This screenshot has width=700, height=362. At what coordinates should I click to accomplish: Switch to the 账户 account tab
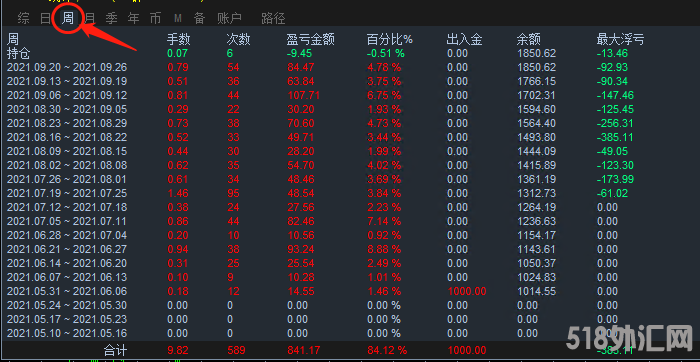(x=229, y=18)
